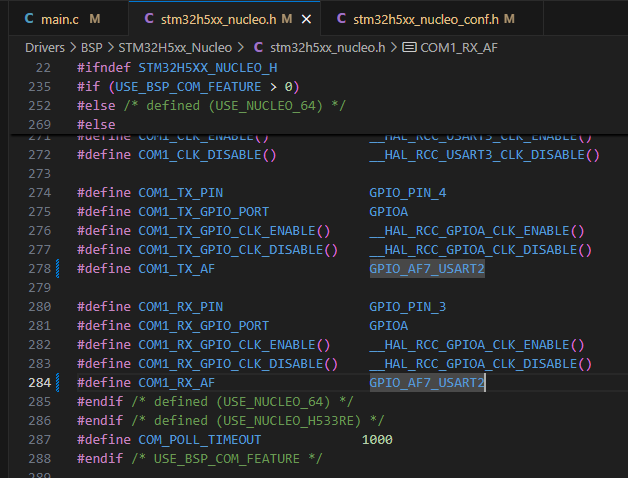Expand breadcrumb chevron after BSP
The width and height of the screenshot is (628, 478).
tap(111, 48)
